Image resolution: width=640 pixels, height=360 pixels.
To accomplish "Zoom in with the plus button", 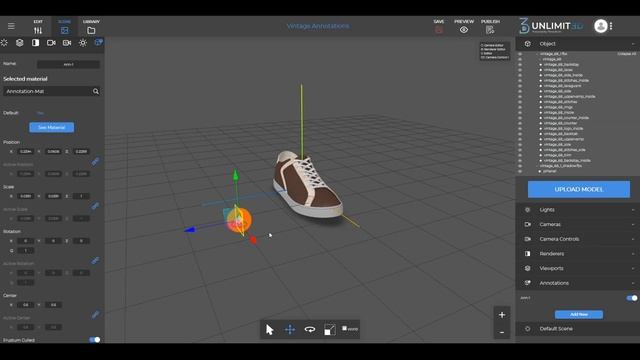I will (x=502, y=315).
